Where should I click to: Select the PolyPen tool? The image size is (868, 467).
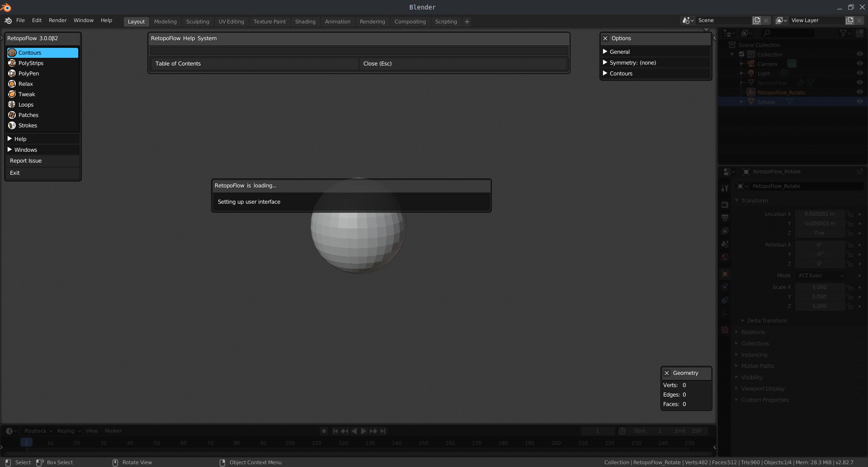pyautogui.click(x=42, y=74)
